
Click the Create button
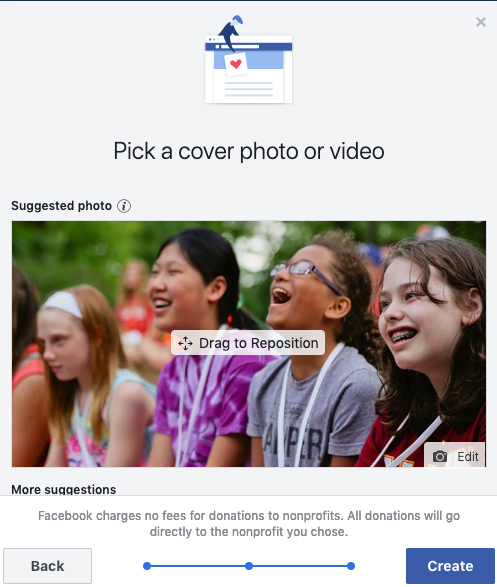coord(450,566)
